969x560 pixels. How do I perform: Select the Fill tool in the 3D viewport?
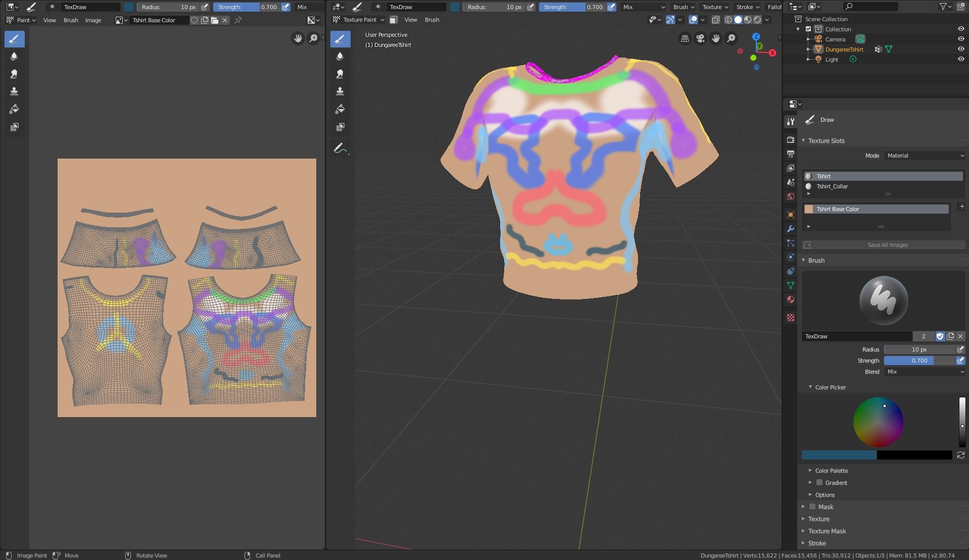(340, 109)
